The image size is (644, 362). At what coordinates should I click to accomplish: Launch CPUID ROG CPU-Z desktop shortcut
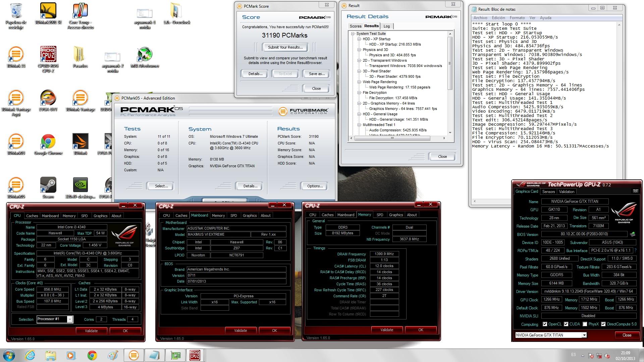click(x=48, y=59)
